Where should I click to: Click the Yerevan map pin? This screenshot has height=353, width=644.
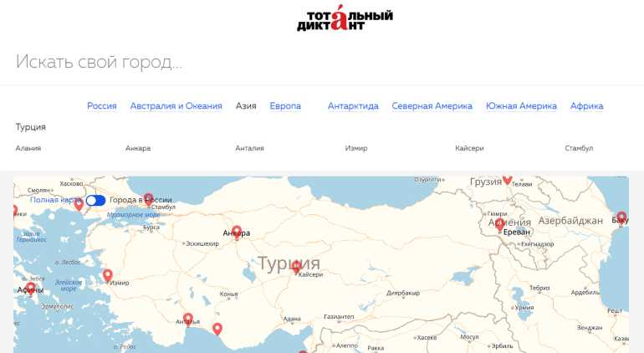click(499, 223)
